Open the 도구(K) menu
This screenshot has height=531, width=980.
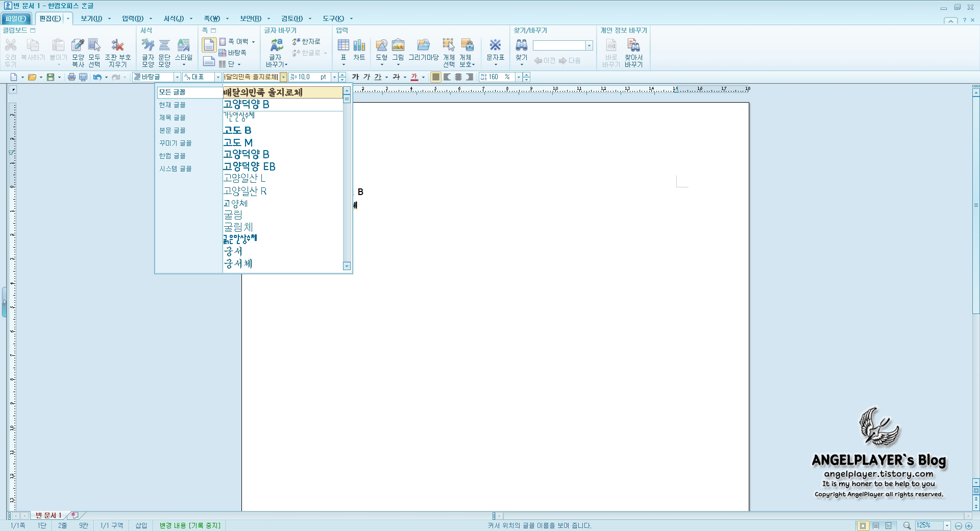point(333,18)
